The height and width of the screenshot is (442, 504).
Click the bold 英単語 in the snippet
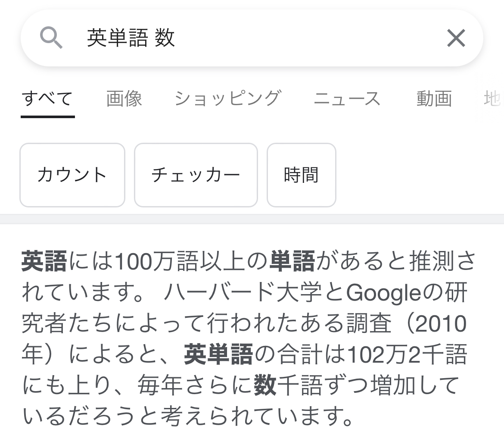point(218,355)
